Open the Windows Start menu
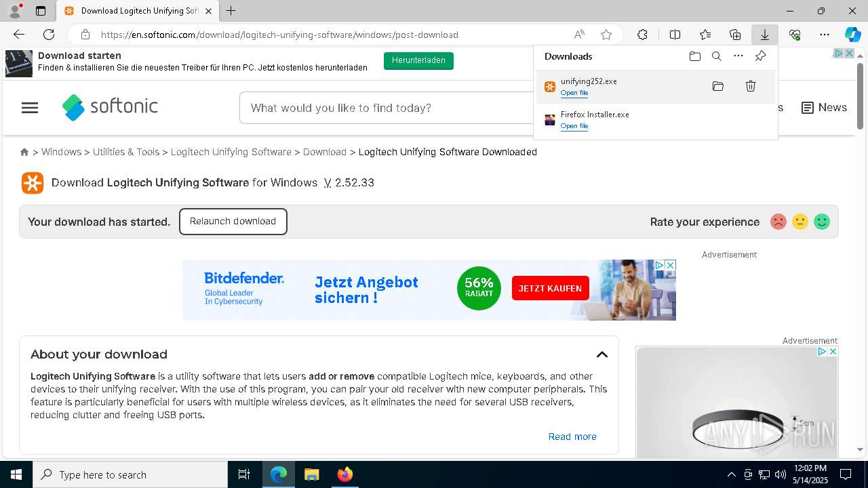 coord(16,474)
